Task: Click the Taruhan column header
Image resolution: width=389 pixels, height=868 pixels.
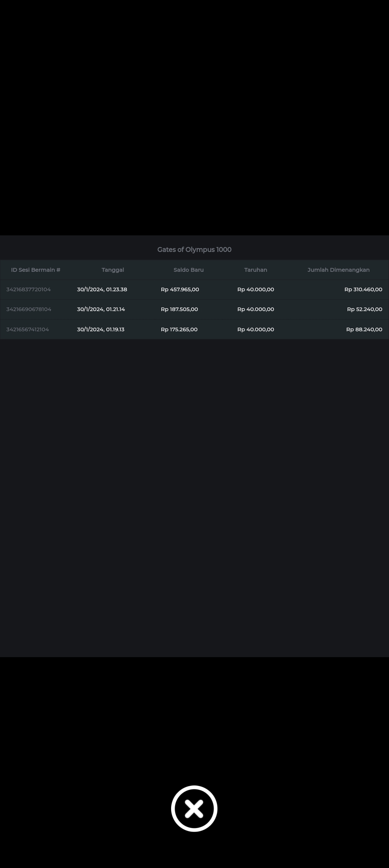Action: [x=255, y=270]
